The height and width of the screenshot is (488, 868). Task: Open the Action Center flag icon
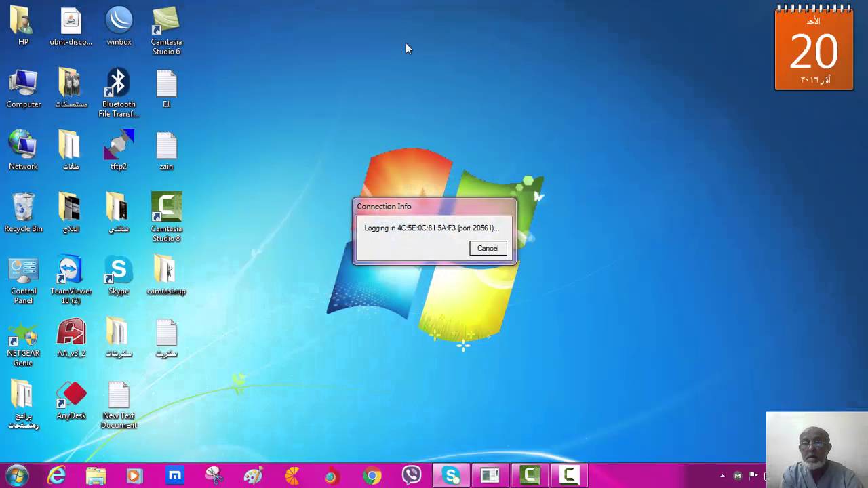click(753, 476)
